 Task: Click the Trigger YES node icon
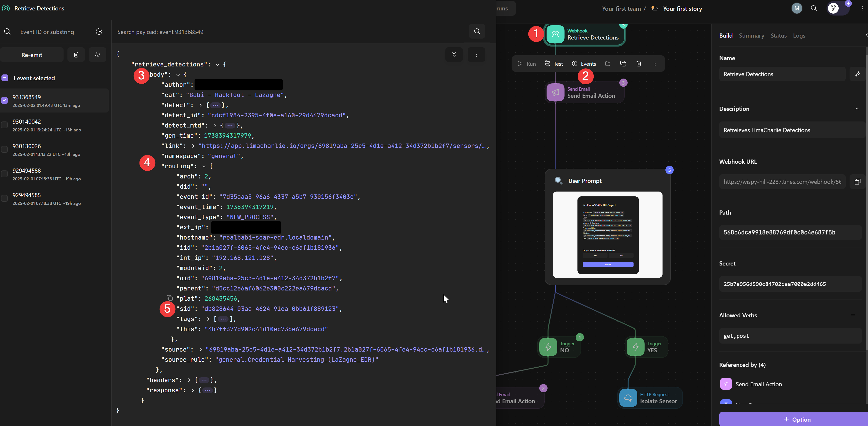point(635,347)
